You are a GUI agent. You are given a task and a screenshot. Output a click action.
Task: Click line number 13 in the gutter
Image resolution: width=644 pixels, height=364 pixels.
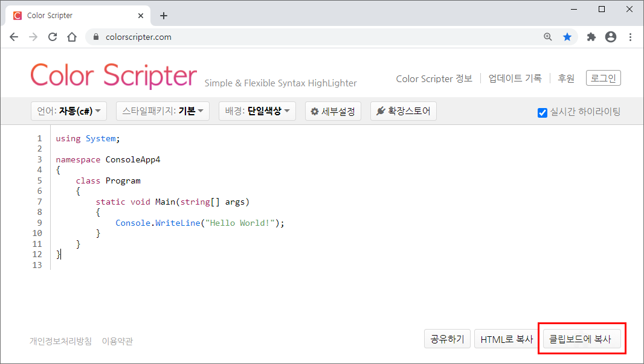click(37, 265)
